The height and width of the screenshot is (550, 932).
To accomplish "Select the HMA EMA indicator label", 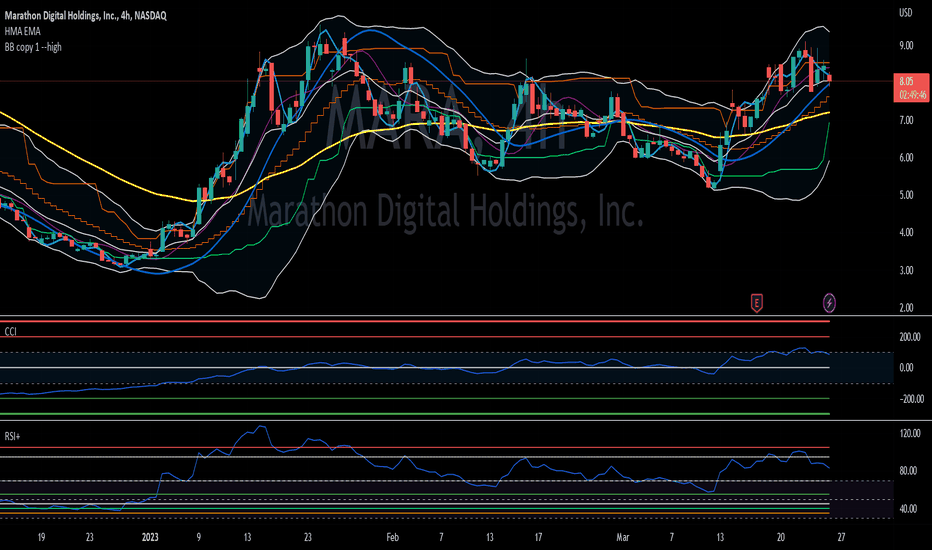I will [23, 31].
